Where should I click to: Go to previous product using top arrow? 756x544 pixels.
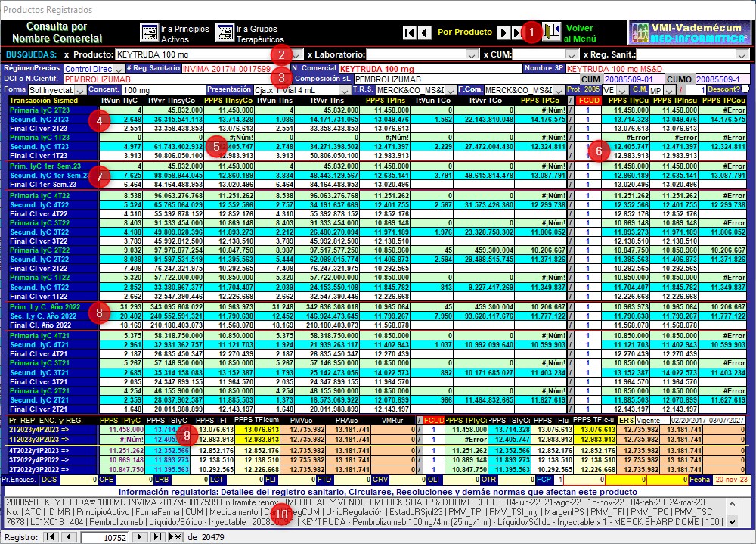(424, 33)
